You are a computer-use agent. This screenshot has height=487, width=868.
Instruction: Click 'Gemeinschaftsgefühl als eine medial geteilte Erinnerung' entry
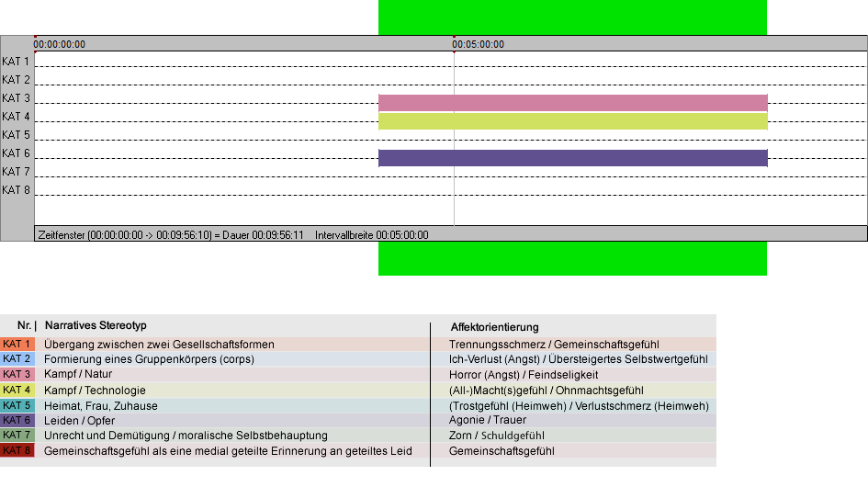click(x=228, y=451)
